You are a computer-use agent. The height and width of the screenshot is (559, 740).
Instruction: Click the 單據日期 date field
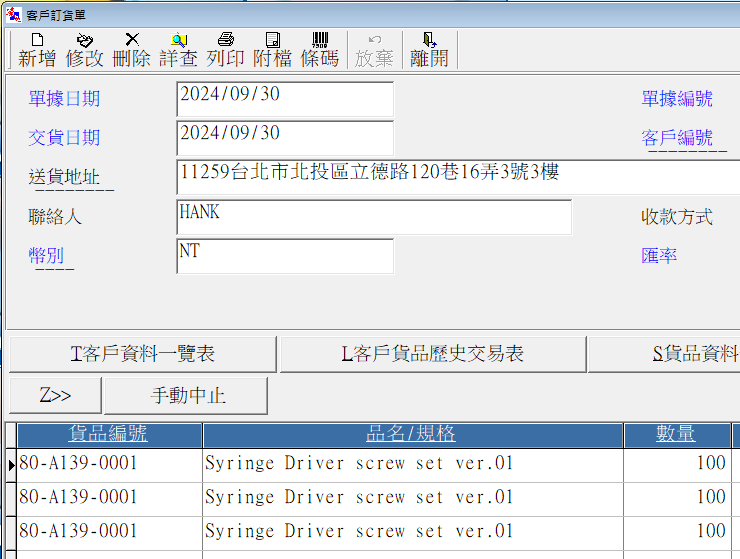pyautogui.click(x=284, y=99)
